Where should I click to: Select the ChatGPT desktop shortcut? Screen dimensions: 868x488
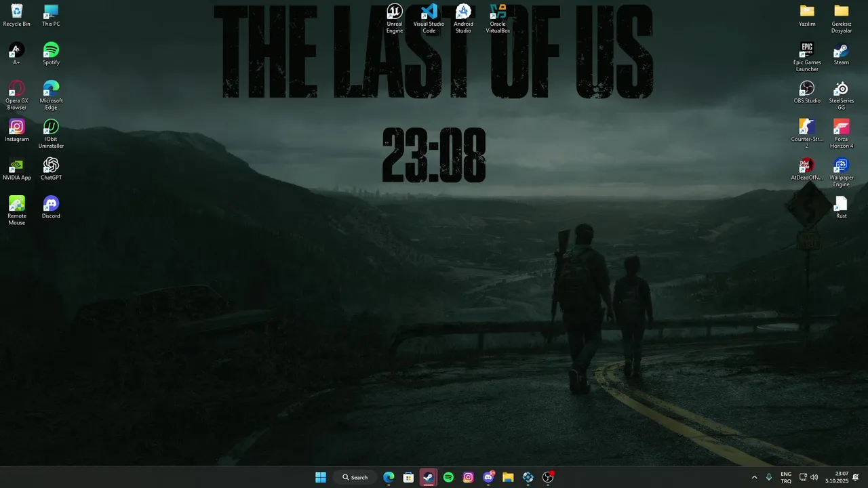click(x=51, y=169)
